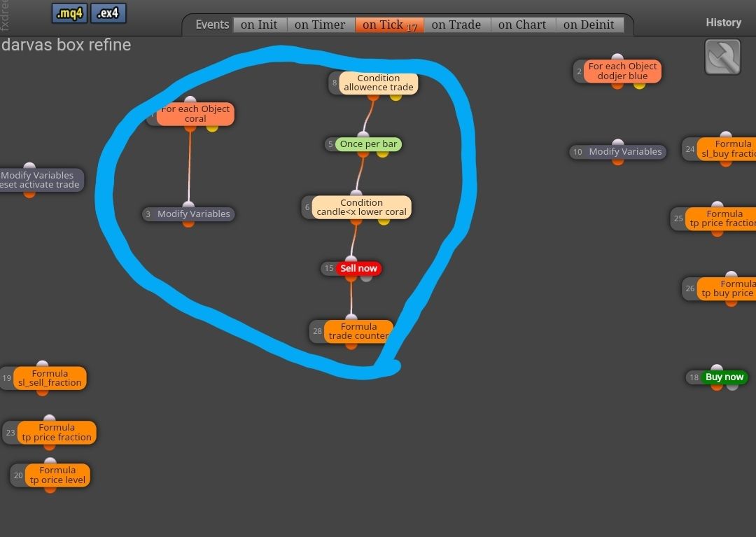Click yellow output connector of For each Object coral
Viewport: 756px width, 537px height.
coord(212,127)
